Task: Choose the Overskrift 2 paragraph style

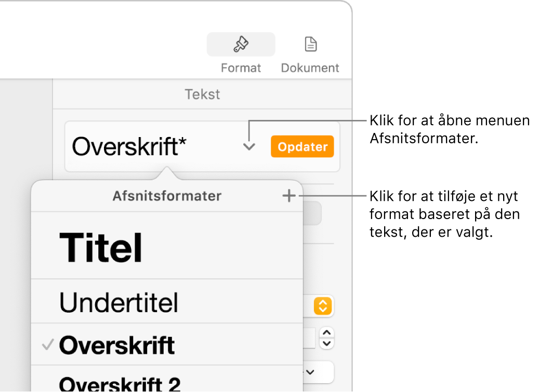Action: pos(167,379)
